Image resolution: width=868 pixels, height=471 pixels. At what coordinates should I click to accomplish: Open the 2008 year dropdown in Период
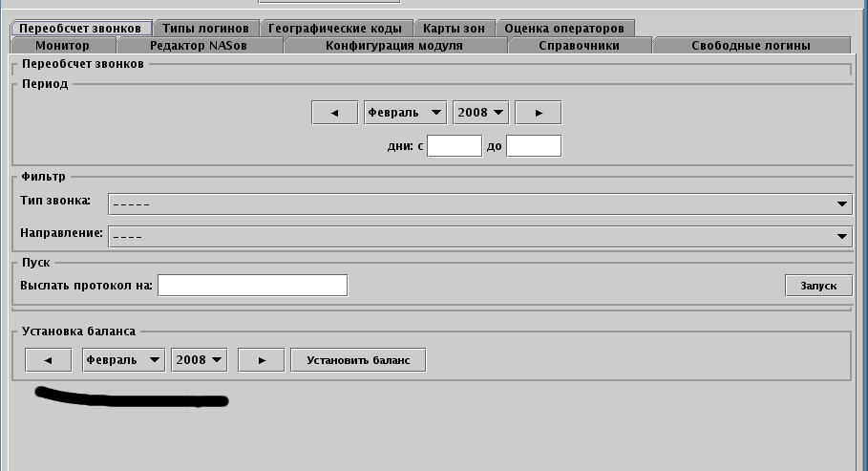coord(481,113)
